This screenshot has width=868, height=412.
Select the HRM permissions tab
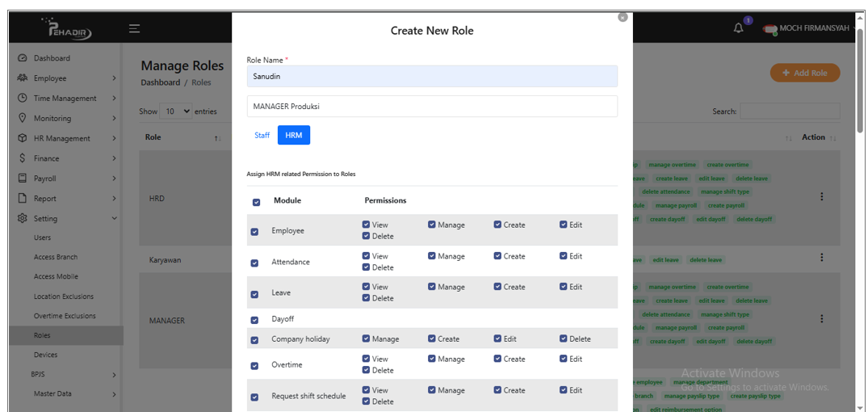[294, 136]
